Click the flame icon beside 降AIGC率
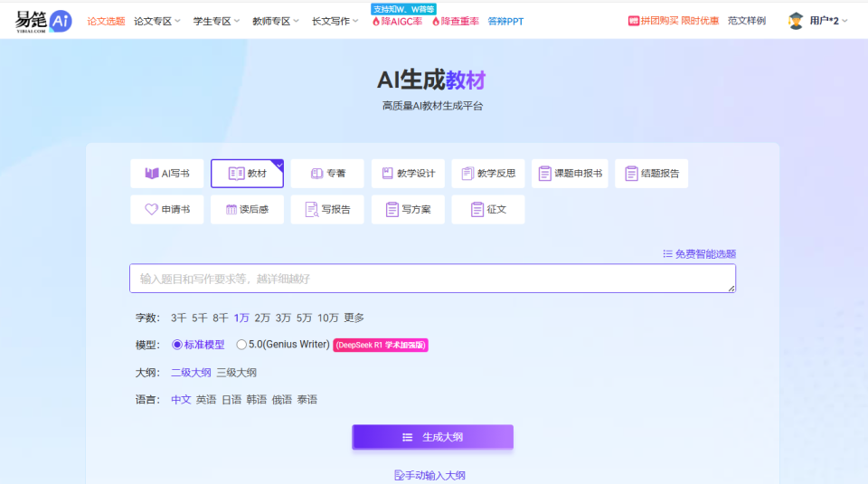 tap(376, 21)
